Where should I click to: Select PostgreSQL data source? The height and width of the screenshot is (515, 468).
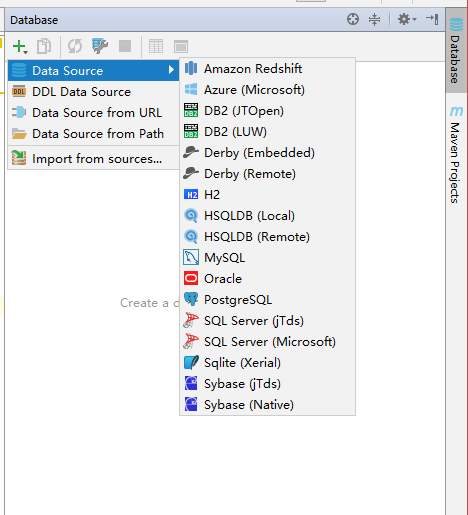(x=267, y=300)
